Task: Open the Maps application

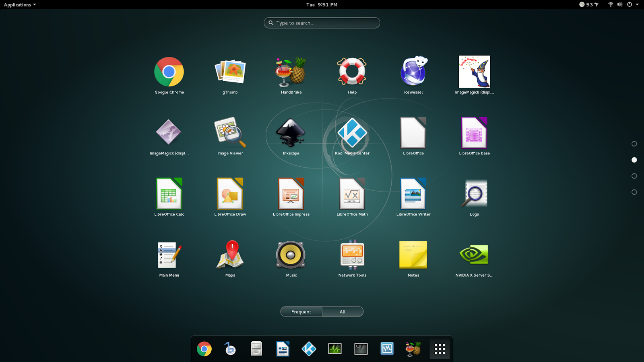Action: [230, 255]
